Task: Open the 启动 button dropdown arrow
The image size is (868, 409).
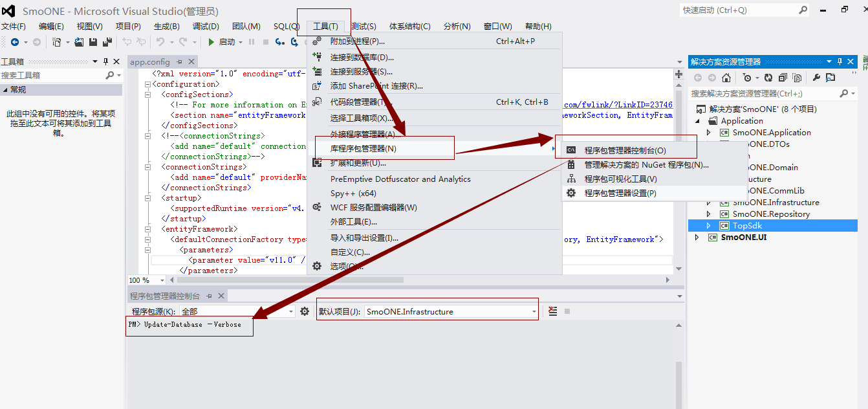Action: coord(240,43)
